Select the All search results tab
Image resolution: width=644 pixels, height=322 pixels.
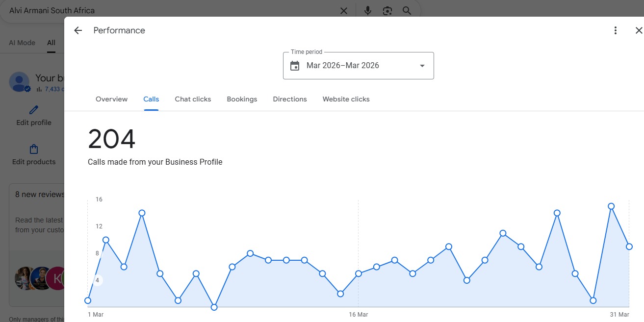coord(51,43)
